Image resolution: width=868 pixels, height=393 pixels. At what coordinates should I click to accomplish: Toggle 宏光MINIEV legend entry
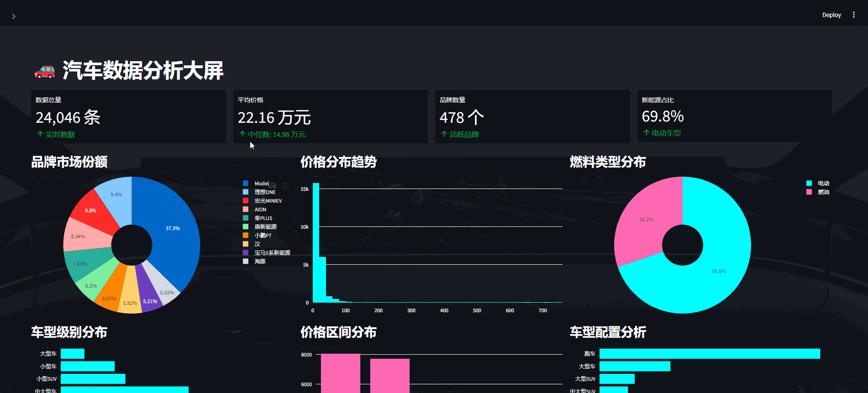(263, 201)
